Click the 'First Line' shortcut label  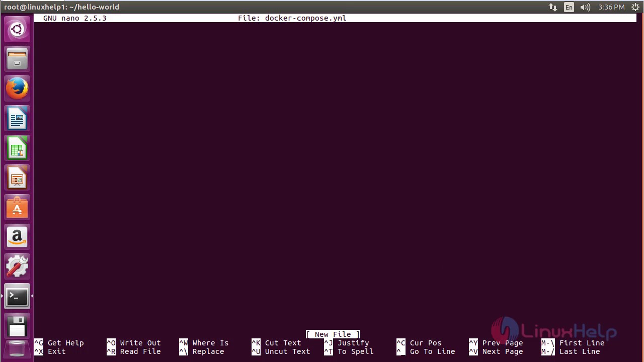pos(582,343)
